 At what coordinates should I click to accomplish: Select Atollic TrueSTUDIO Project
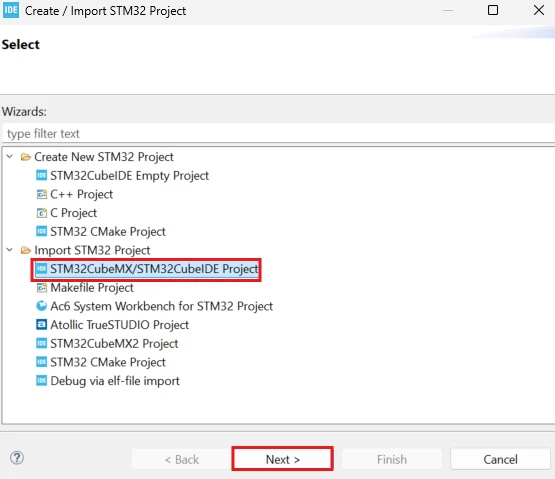(x=119, y=325)
